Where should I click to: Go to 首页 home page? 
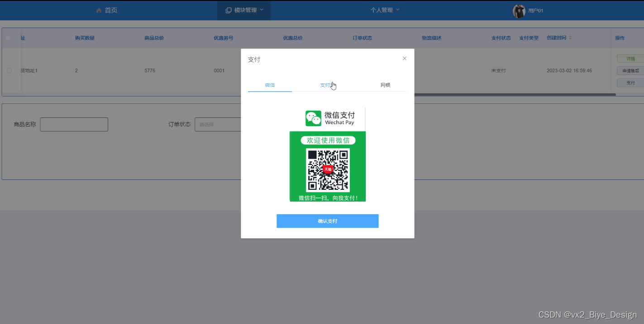pyautogui.click(x=111, y=10)
